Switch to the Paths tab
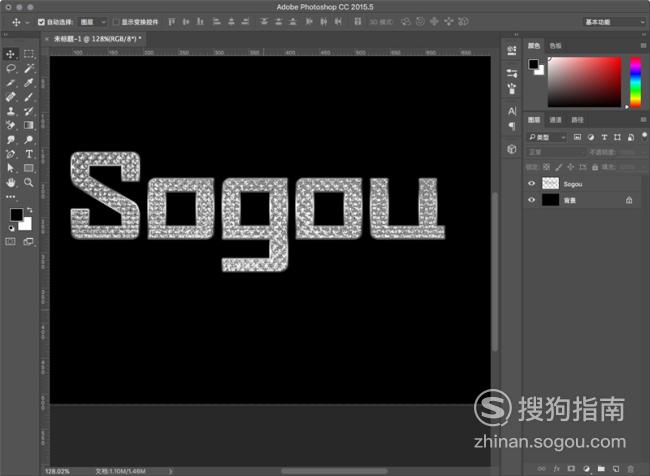This screenshot has height=476, width=650. coord(577,120)
